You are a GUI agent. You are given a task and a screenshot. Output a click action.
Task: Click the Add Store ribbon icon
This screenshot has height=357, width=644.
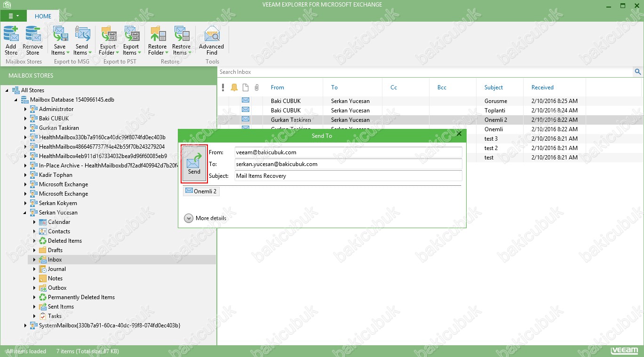11,40
